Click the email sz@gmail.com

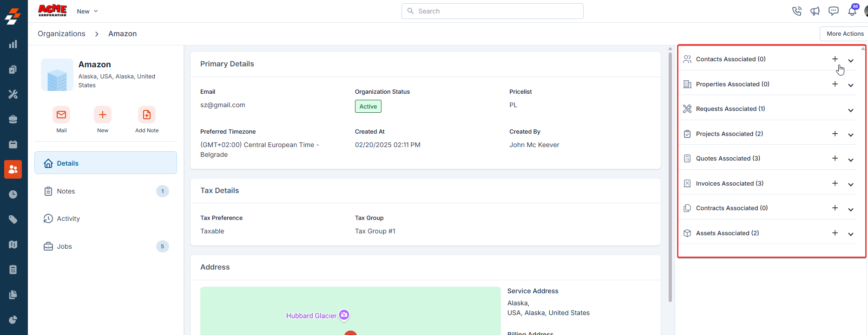[223, 105]
